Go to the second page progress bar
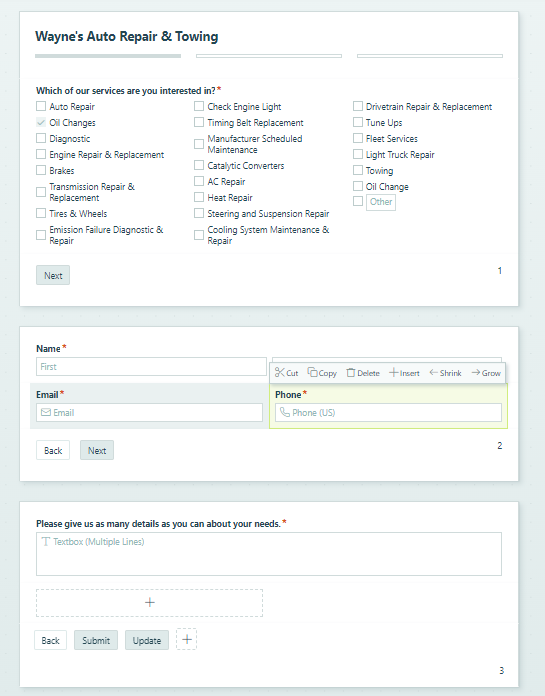Image resolution: width=545 pixels, height=696 pixels. tap(269, 56)
